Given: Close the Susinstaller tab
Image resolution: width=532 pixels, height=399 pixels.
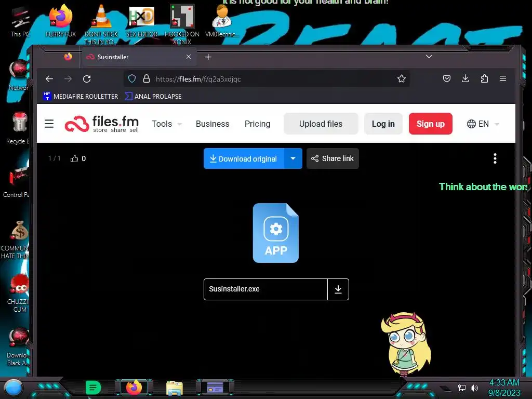Looking at the screenshot, I should pos(189,57).
